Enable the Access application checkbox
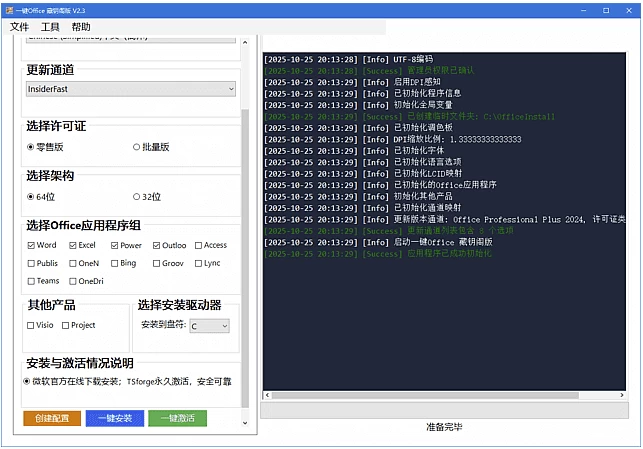This screenshot has height=449, width=643. (x=199, y=245)
